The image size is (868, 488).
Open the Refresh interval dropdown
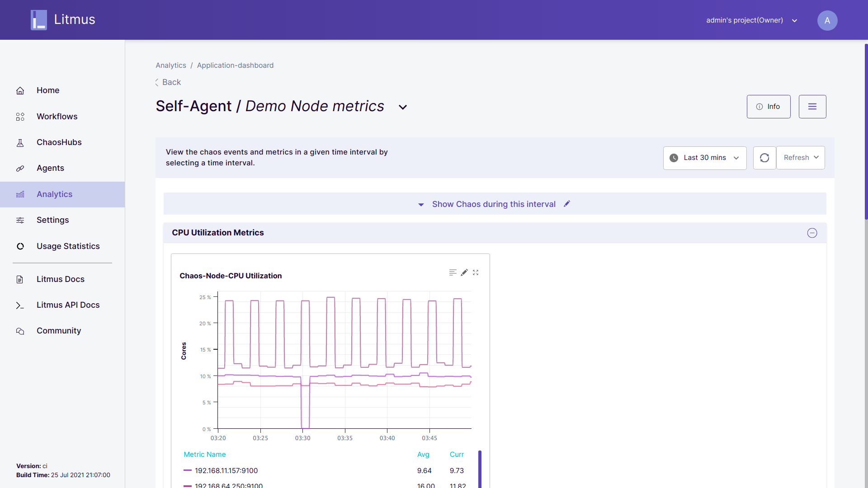coord(800,158)
